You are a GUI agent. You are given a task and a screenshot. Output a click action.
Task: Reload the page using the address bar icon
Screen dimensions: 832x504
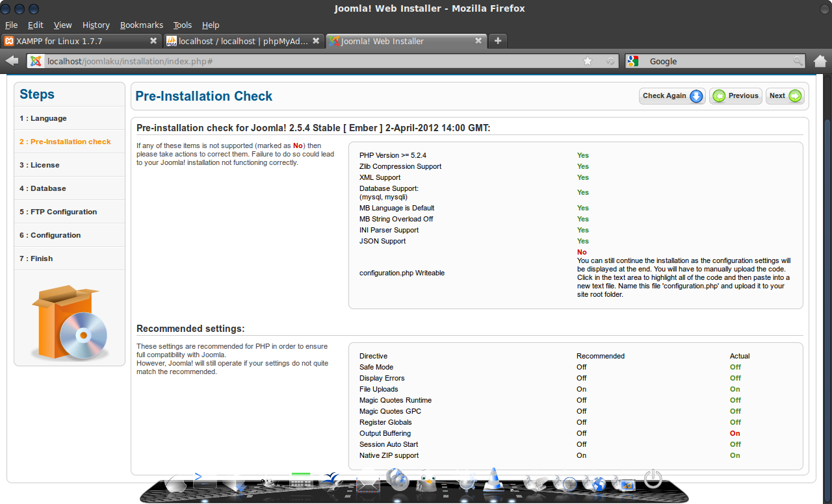tap(610, 61)
